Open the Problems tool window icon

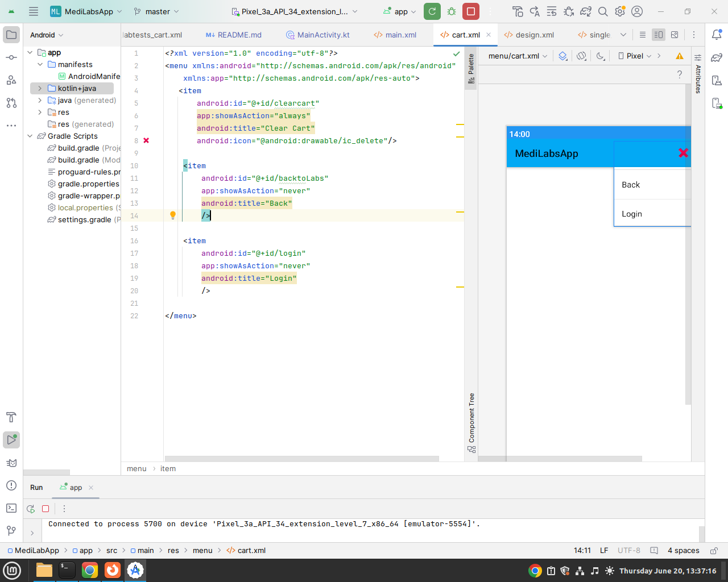(x=11, y=485)
